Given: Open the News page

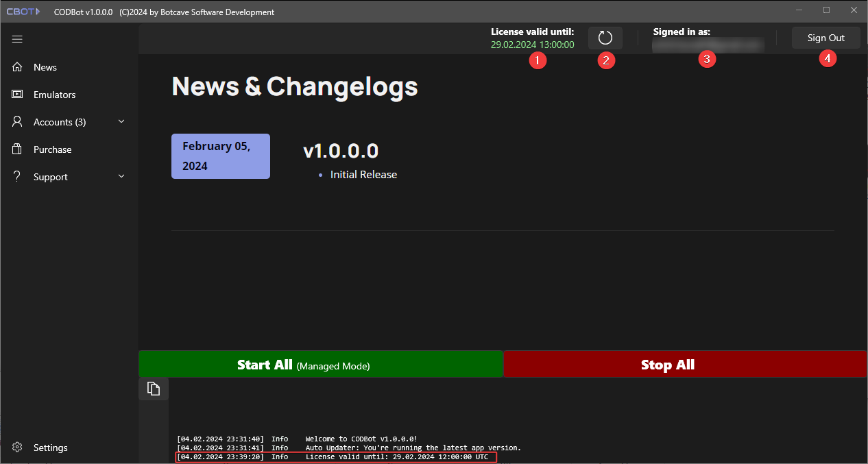Looking at the screenshot, I should pyautogui.click(x=45, y=67).
